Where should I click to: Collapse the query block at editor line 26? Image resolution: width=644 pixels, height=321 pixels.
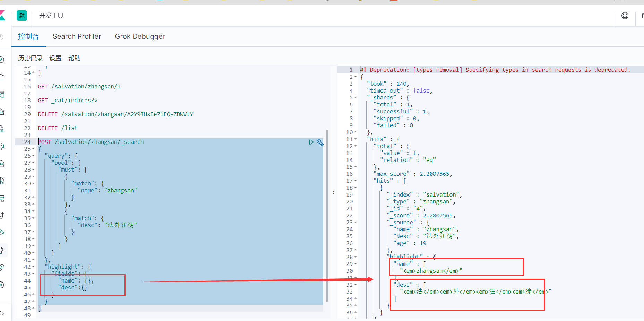pos(33,156)
